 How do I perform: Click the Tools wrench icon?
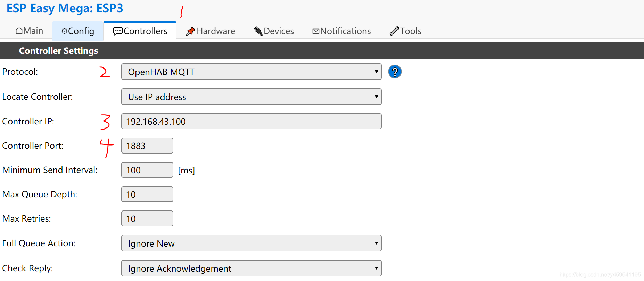click(394, 31)
